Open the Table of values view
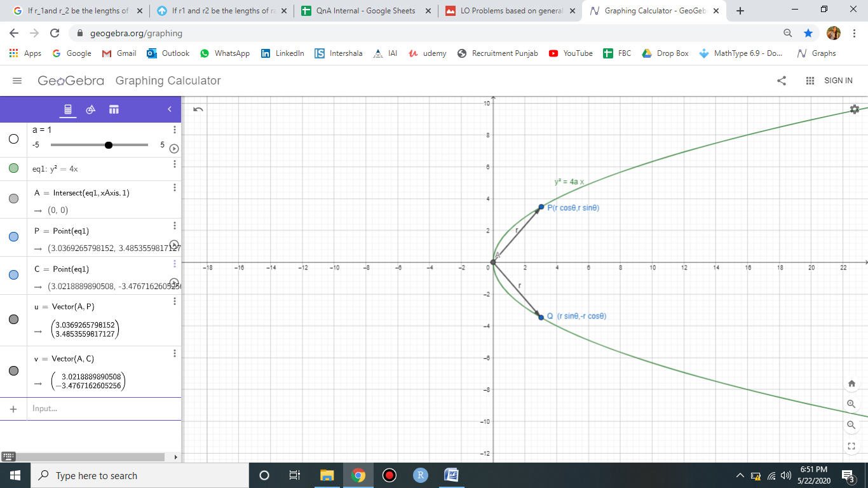The height and width of the screenshot is (488, 868). 114,110
